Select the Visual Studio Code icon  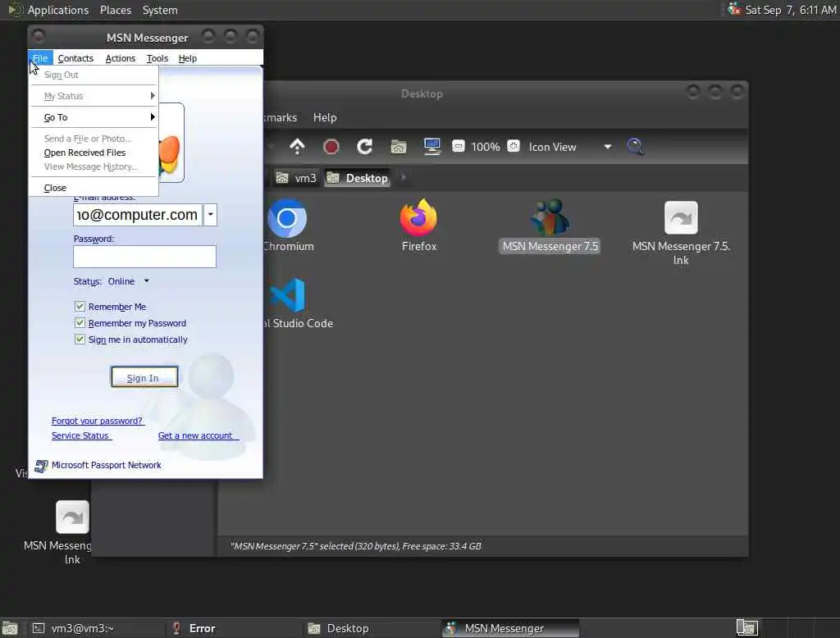click(288, 294)
